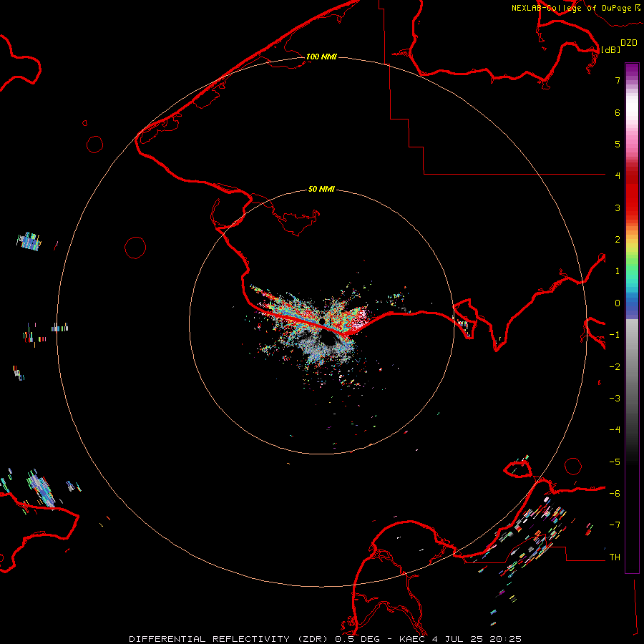644x644 pixels.
Task: Click the 0 dB tick on color scale
Action: 618,303
